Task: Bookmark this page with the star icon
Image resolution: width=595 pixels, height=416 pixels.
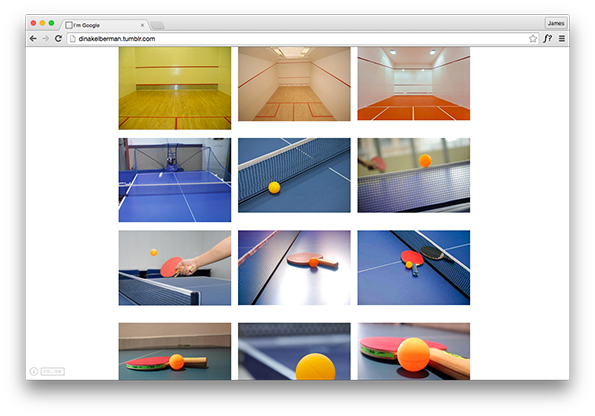Action: pos(533,39)
